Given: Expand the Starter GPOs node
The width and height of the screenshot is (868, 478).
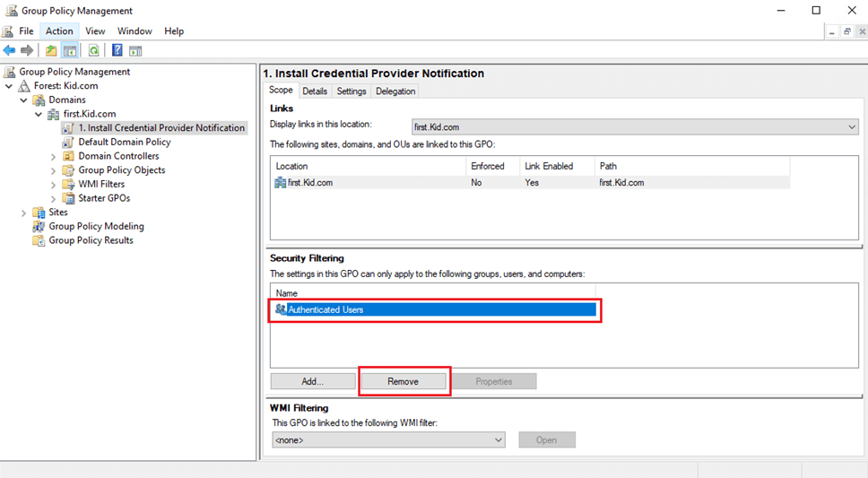Looking at the screenshot, I should (x=53, y=199).
